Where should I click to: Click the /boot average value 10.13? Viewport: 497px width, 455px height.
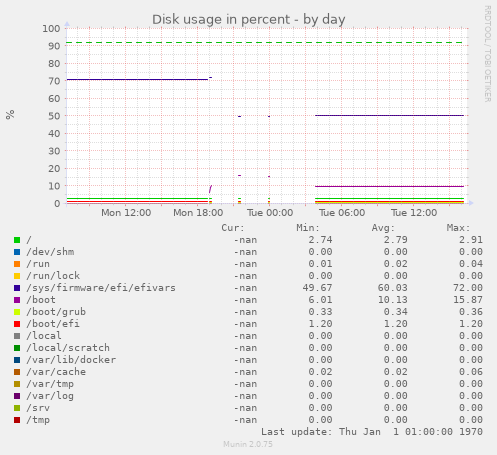pos(392,300)
